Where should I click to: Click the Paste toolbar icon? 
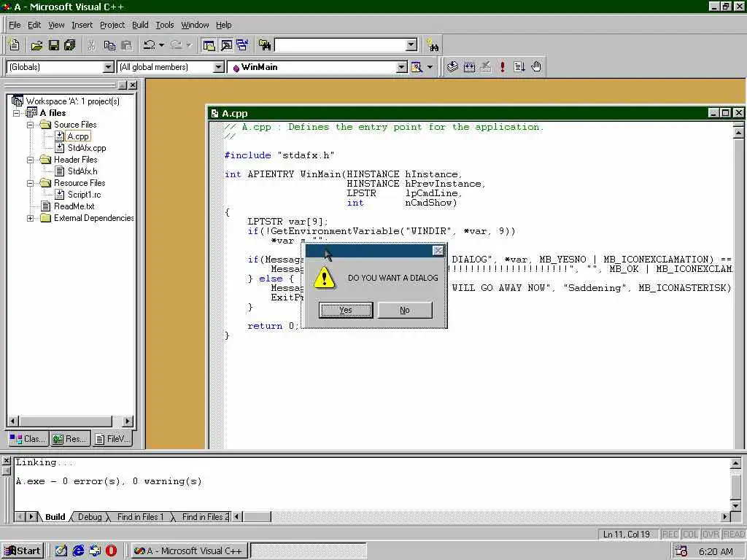point(127,45)
